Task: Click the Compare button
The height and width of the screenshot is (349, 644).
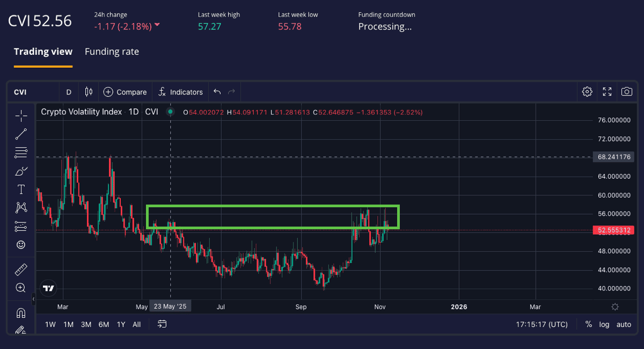Action: click(125, 92)
